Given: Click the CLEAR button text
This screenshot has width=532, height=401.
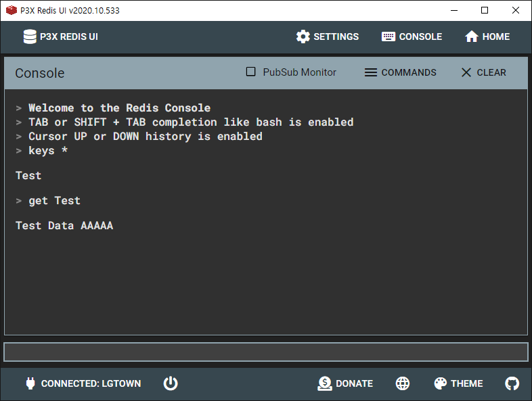Looking at the screenshot, I should [491, 72].
